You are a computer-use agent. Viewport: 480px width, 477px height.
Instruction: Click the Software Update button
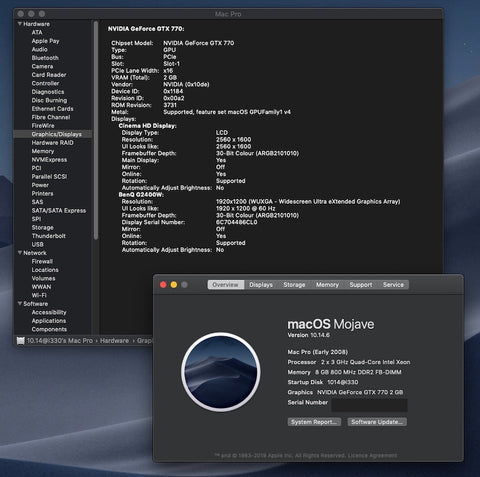[377, 422]
